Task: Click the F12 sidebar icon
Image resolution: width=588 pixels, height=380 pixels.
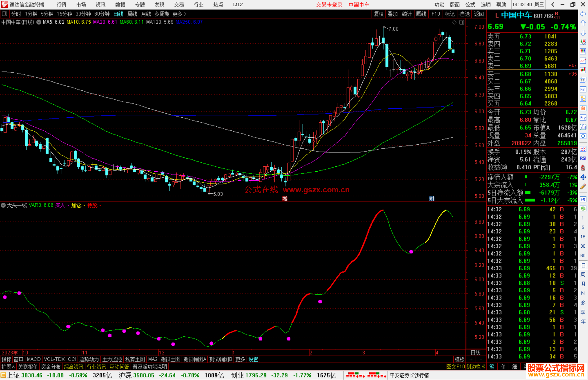Action: pyautogui.click(x=583, y=118)
